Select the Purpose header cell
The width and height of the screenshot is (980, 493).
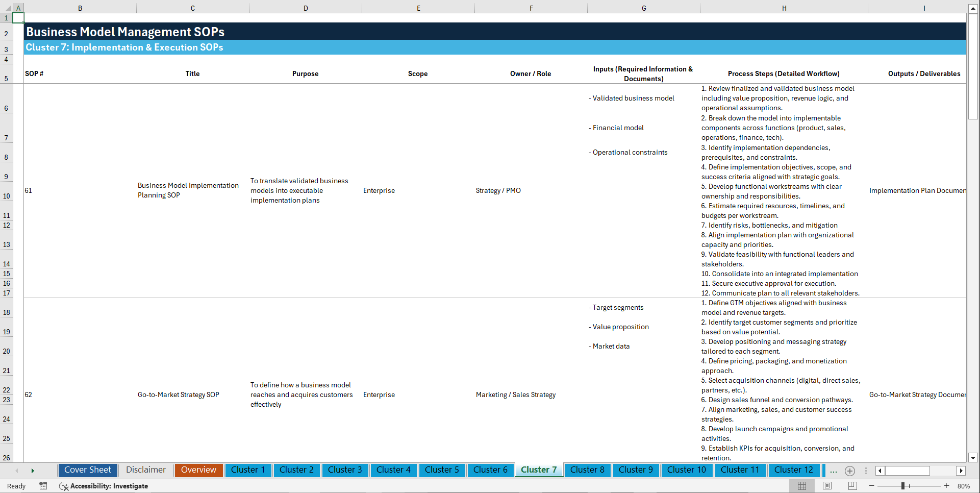pos(305,73)
